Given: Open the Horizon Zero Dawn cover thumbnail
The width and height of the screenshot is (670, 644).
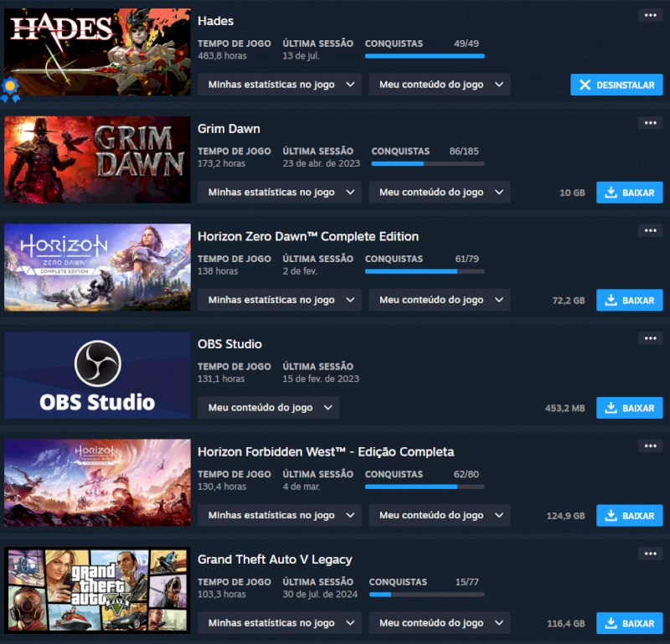Looking at the screenshot, I should pyautogui.click(x=97, y=267).
